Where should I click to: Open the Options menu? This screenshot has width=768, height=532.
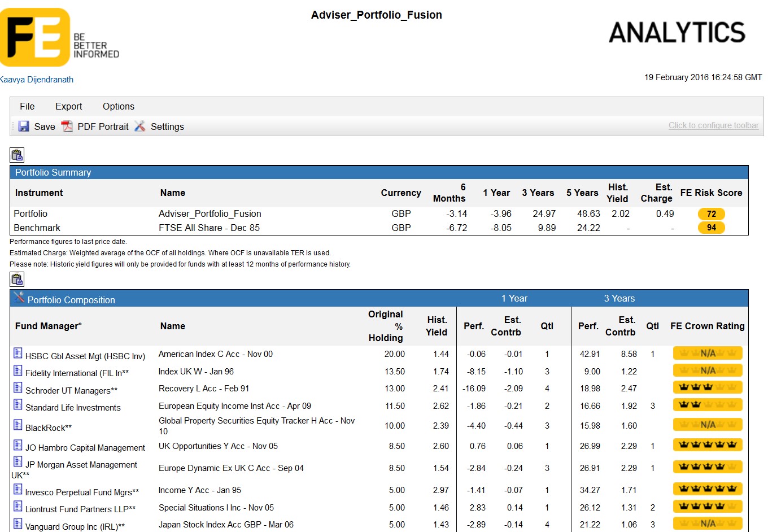[x=118, y=106]
